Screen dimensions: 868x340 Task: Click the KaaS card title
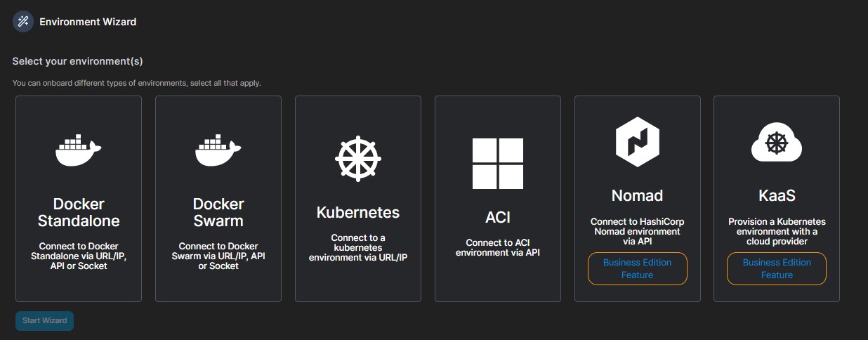click(777, 195)
